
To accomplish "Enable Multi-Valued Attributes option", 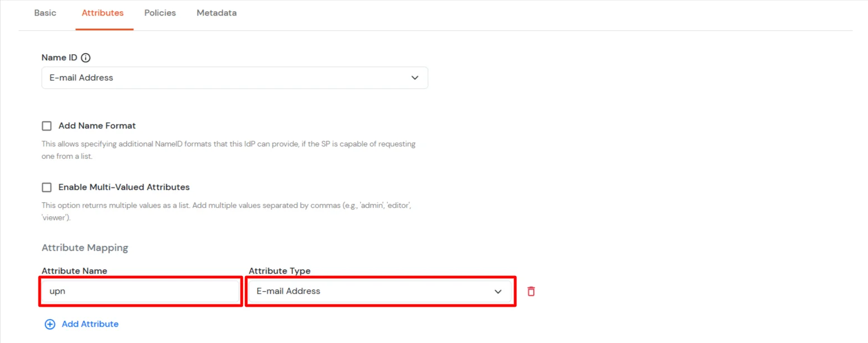I will pos(46,187).
